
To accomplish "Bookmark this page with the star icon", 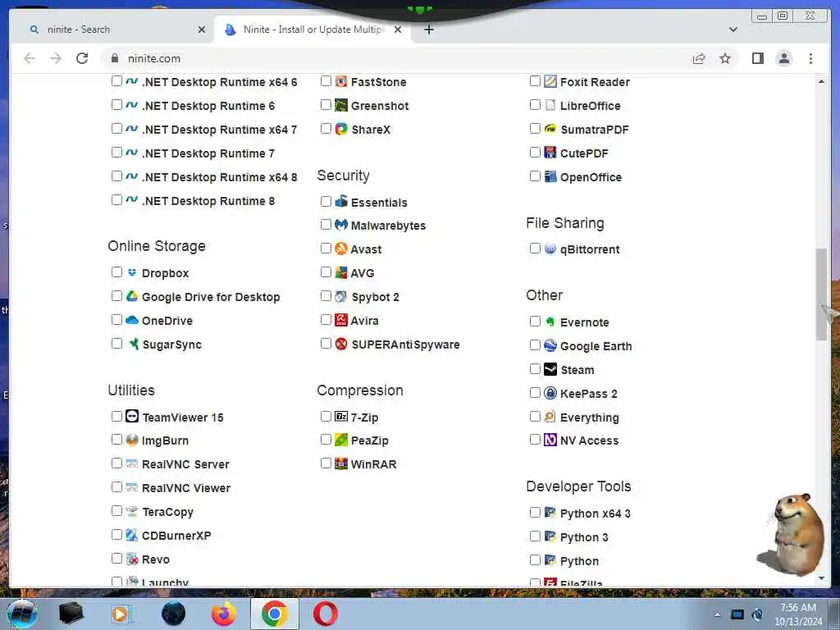I will (x=725, y=58).
